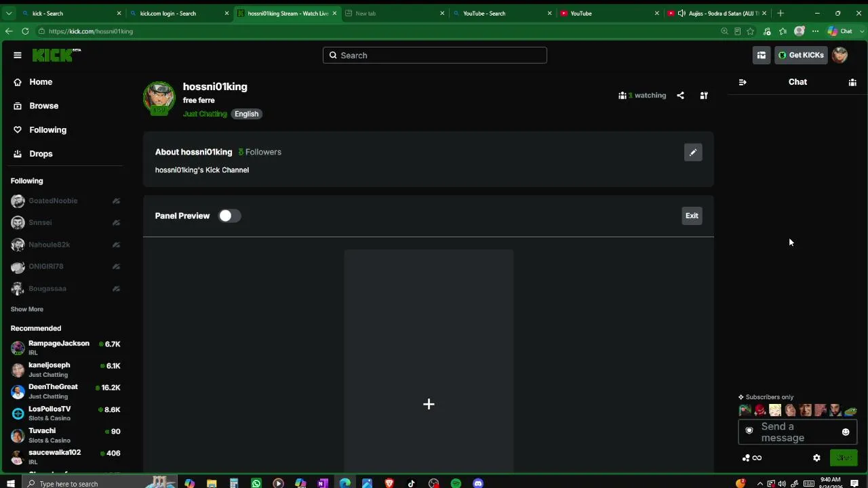Insert the red character emote
This screenshot has width=868, height=488.
(x=760, y=410)
